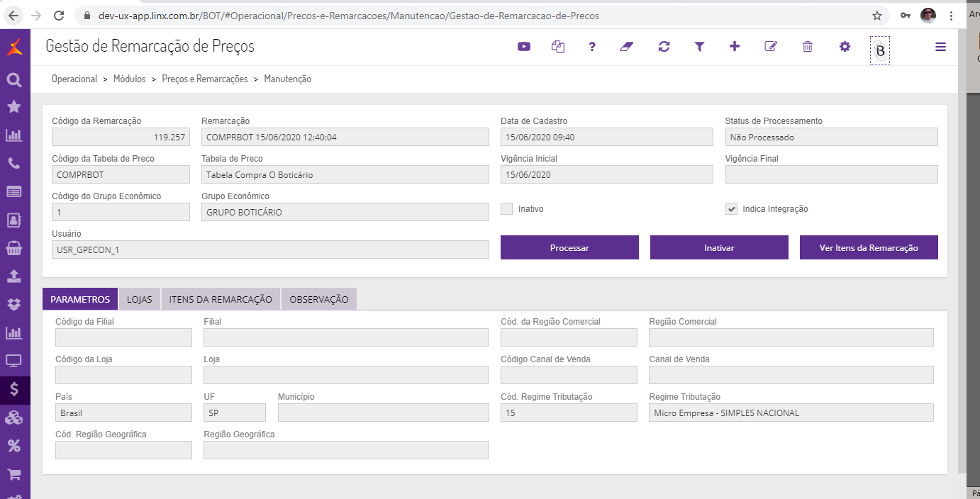The width and height of the screenshot is (980, 499).
Task: Click the browser back arrow
Action: [14, 16]
